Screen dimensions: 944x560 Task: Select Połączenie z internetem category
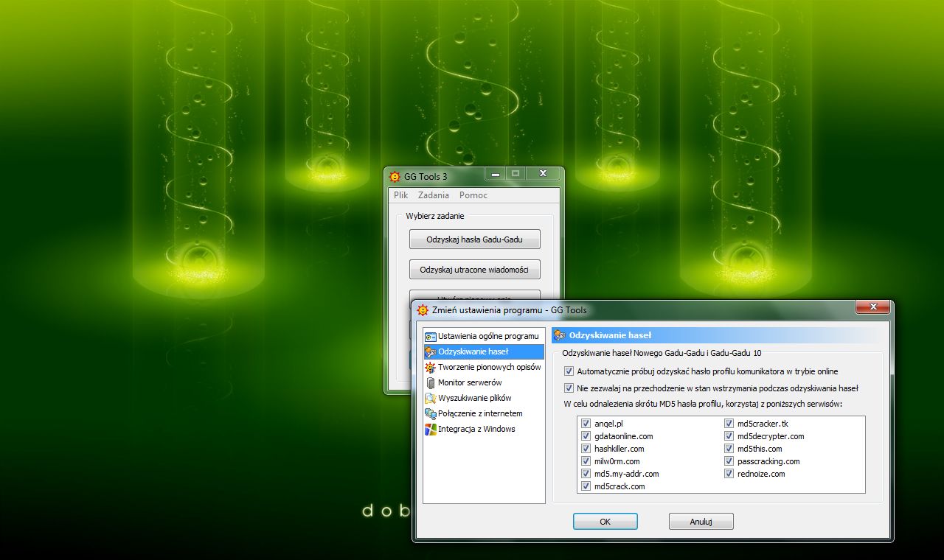coord(484,413)
